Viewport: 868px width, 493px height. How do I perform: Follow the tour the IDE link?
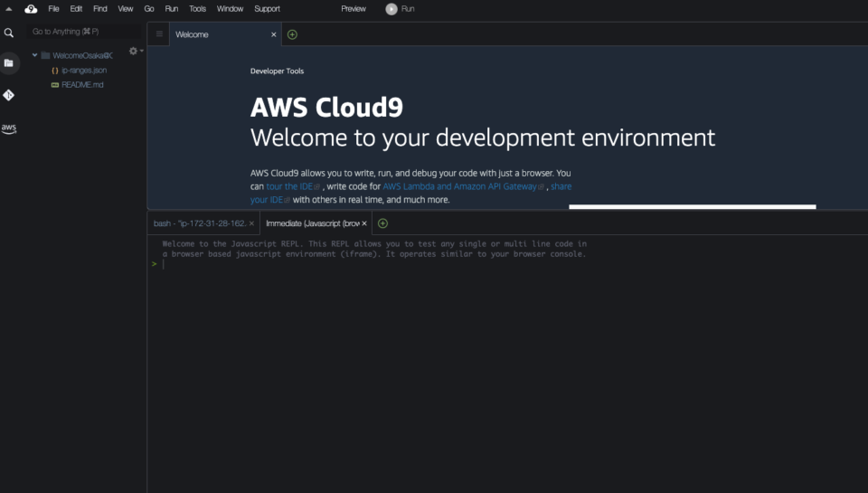tap(289, 186)
